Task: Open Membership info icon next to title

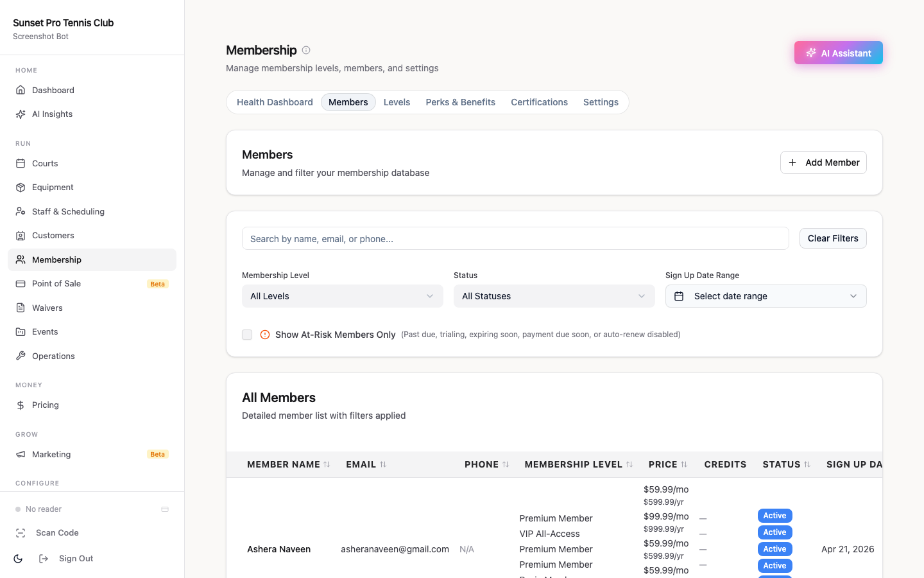Action: tap(306, 50)
